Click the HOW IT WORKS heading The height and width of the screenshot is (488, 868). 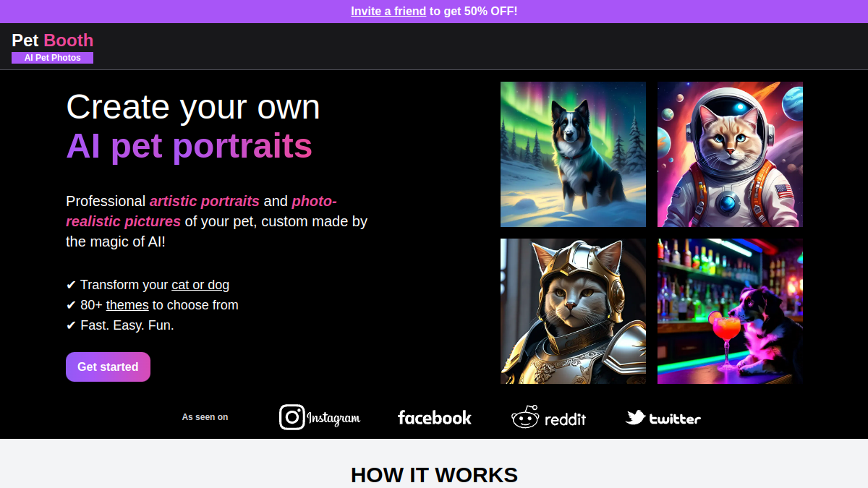[x=434, y=475]
